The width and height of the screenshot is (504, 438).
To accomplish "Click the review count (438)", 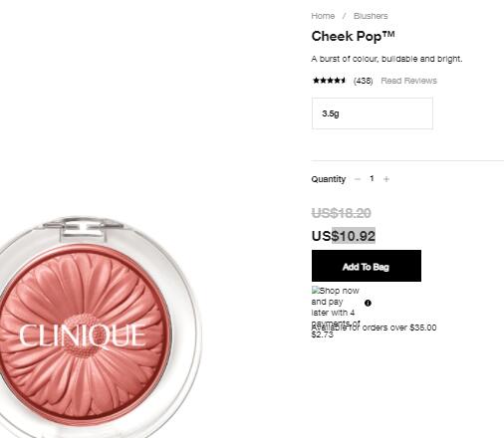I will 363,81.
